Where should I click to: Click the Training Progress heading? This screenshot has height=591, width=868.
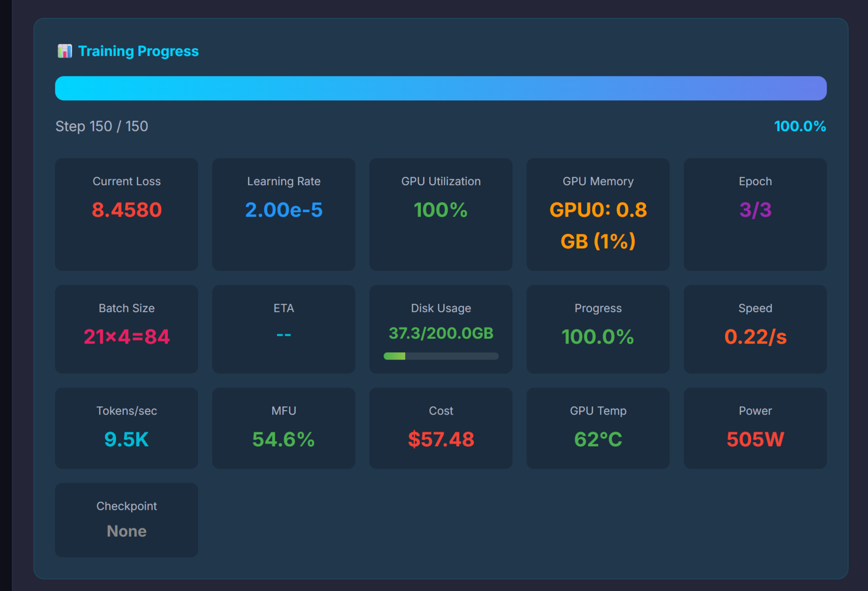point(138,51)
